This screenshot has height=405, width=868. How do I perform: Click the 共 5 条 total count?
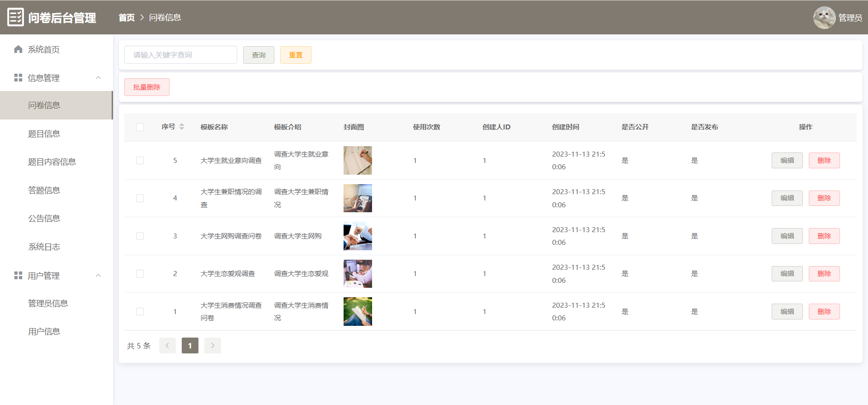[x=139, y=346]
